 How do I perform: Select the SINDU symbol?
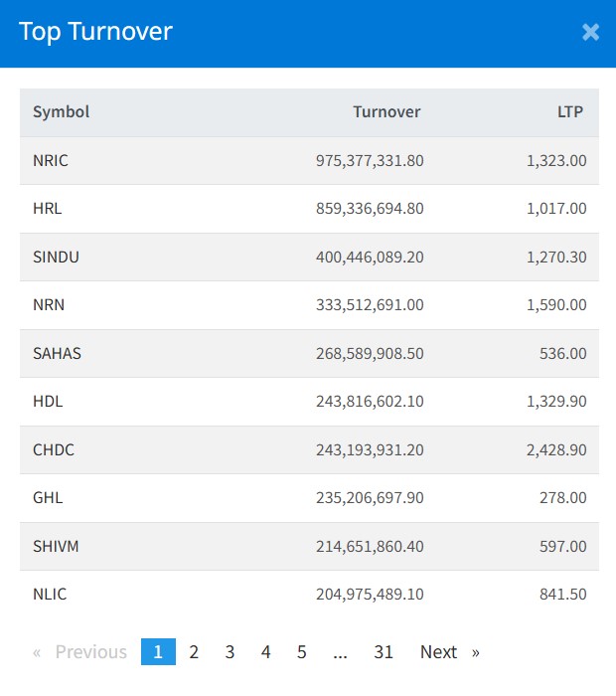56,257
